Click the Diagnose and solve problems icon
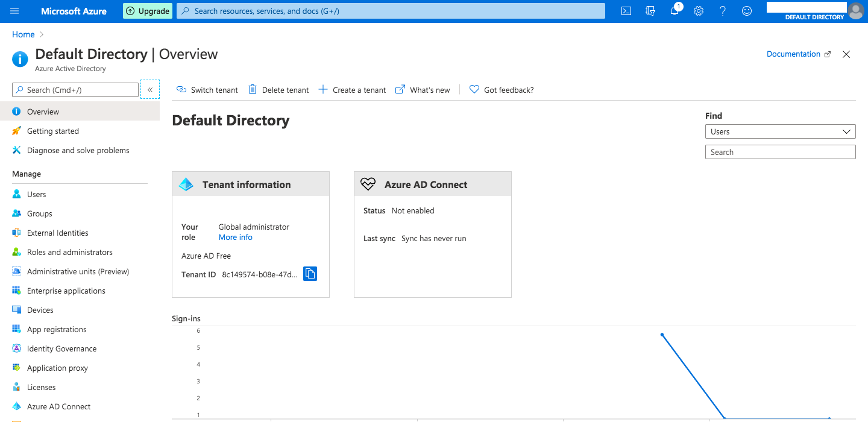Viewport: 868px width, 422px height. [x=16, y=150]
